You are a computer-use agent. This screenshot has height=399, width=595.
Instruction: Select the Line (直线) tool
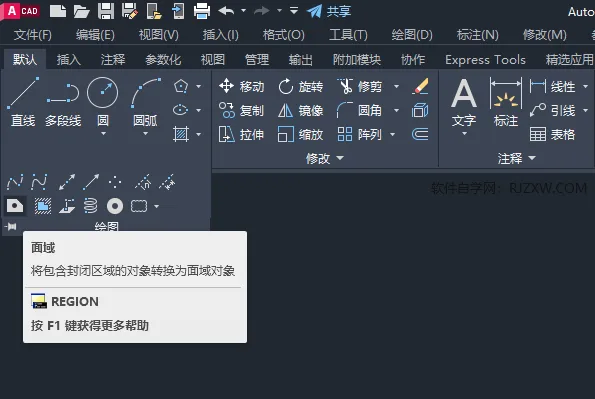tap(23, 102)
